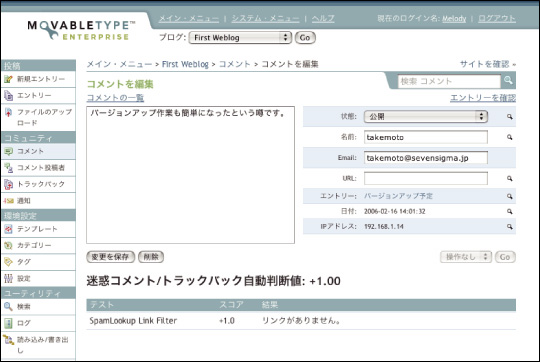The height and width of the screenshot is (362, 540).
Task: Open the ブログ selector showing First Weblog
Action: click(240, 38)
